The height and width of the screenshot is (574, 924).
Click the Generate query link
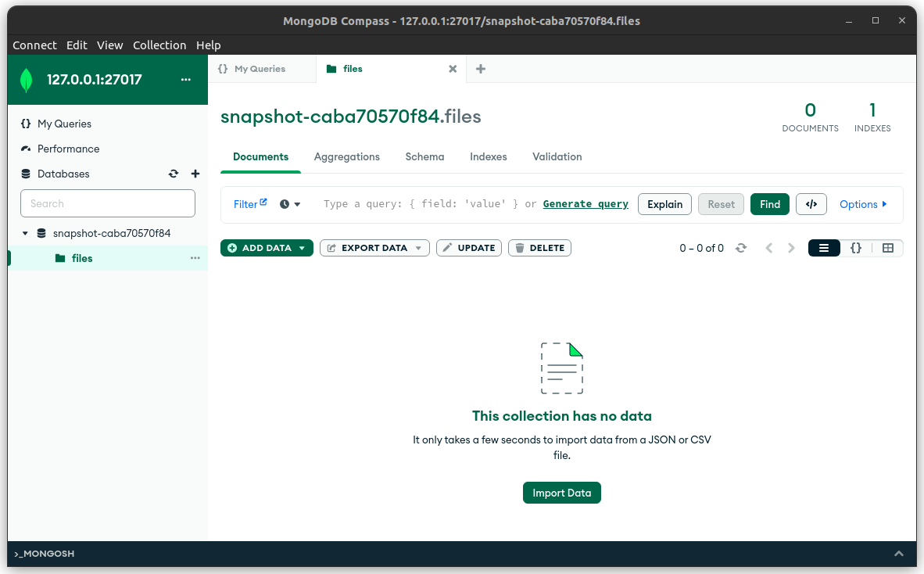coord(585,203)
